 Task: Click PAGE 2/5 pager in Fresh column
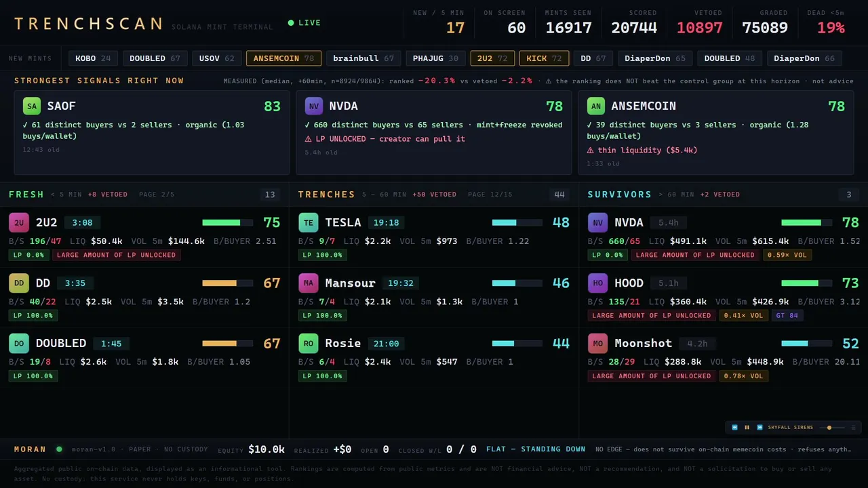157,195
